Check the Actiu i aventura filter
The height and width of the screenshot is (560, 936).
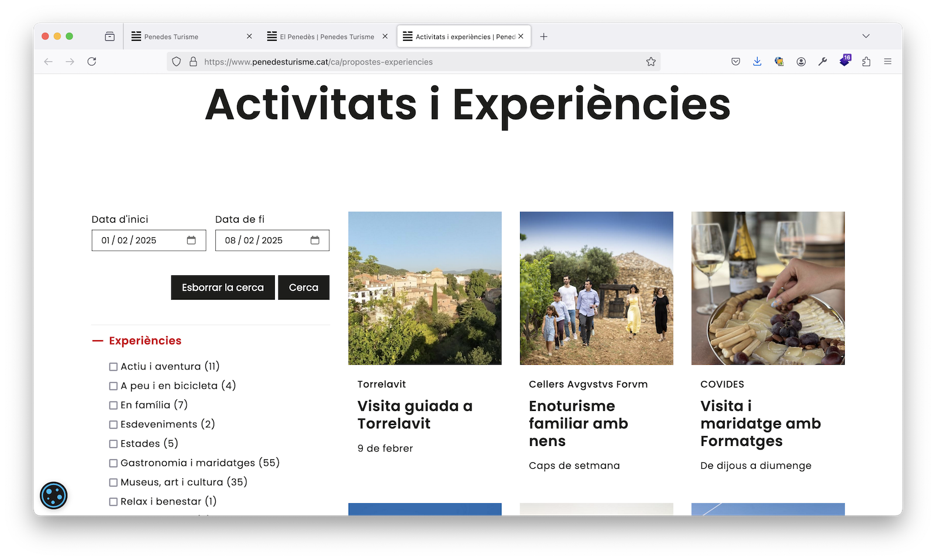113,367
